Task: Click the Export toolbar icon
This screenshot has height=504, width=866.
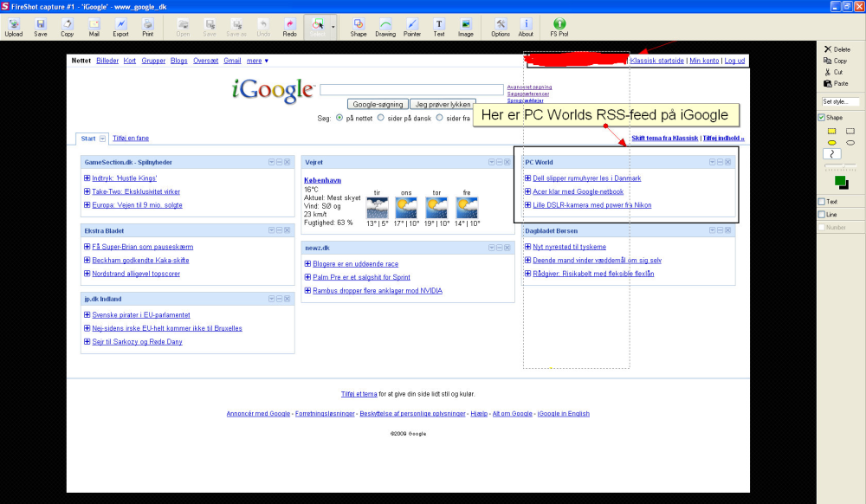Action: (120, 26)
